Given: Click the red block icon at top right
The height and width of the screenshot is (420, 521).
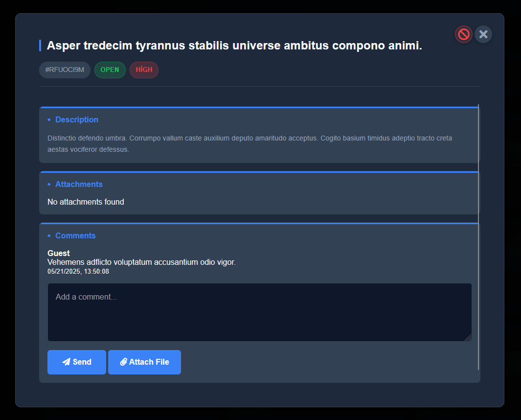Looking at the screenshot, I should pyautogui.click(x=463, y=34).
